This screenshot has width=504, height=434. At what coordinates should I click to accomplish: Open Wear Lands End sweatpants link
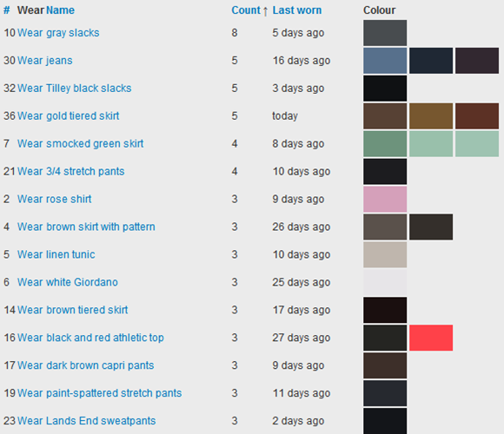point(87,421)
